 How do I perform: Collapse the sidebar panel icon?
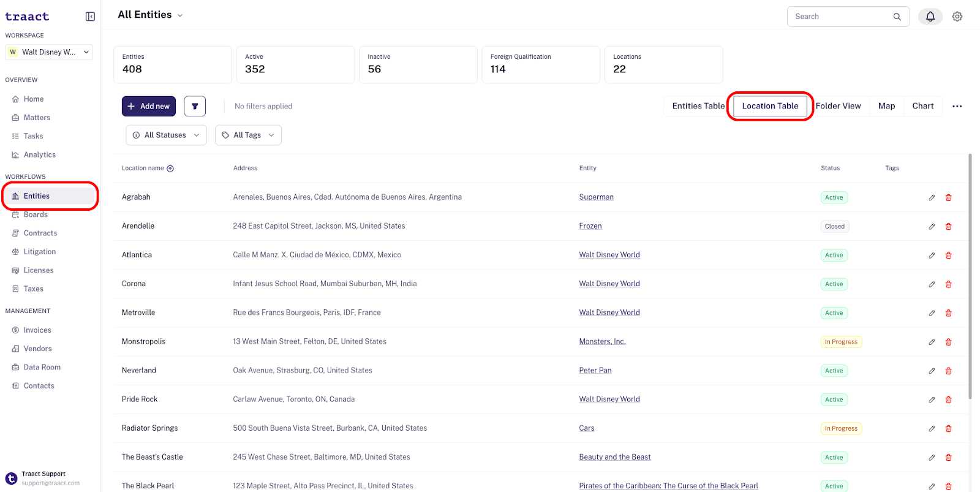(90, 17)
